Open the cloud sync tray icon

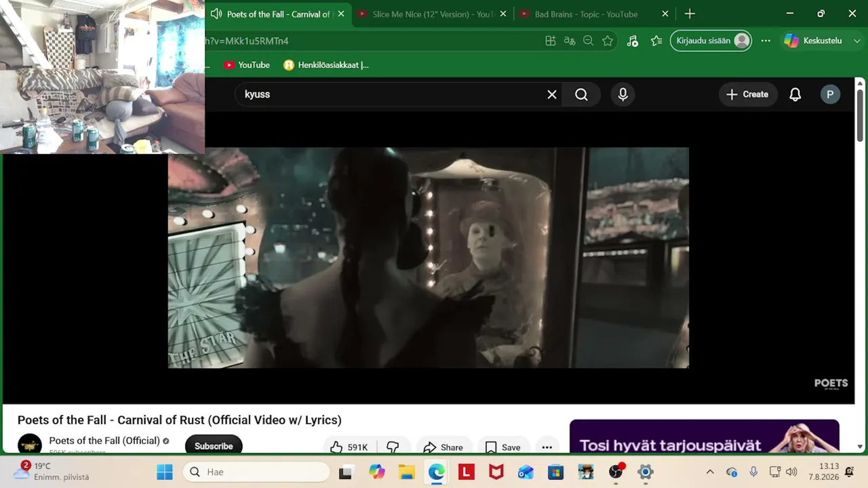click(732, 472)
